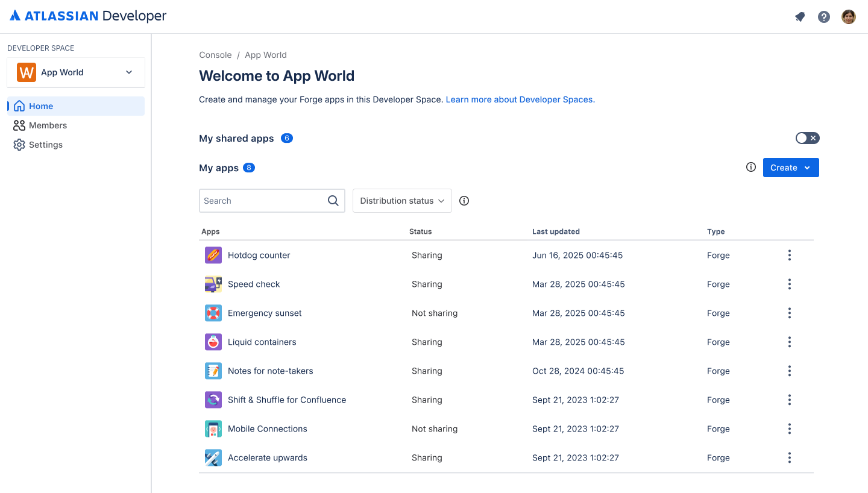Click the user profile avatar
This screenshot has width=868, height=493.
[x=849, y=17]
